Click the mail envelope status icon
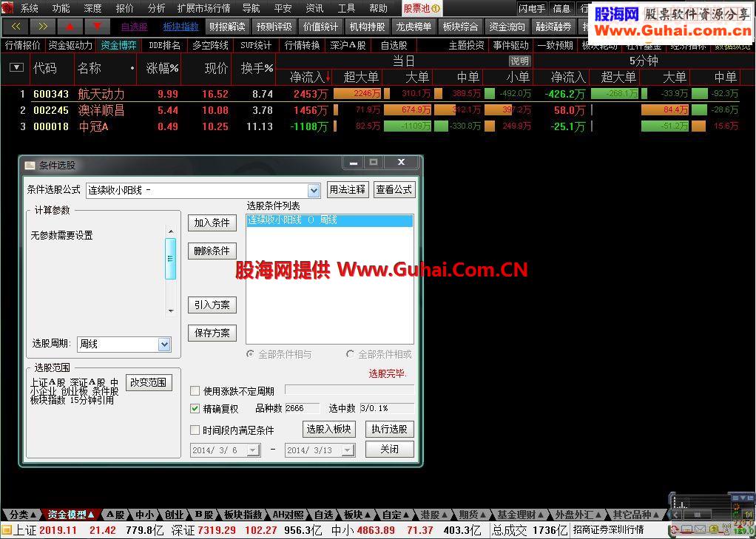This screenshot has width=756, height=539. click(x=700, y=530)
